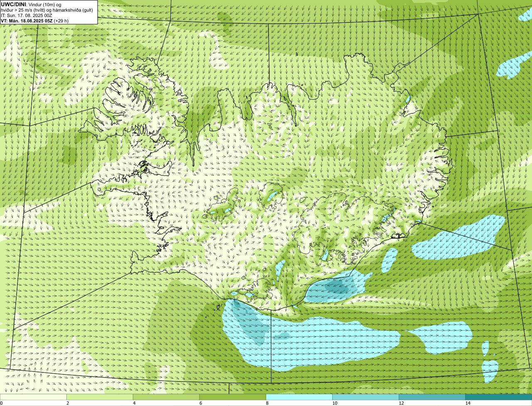
Task: Click the 8–10 m/s light cyan legend segment
Action: point(299,397)
